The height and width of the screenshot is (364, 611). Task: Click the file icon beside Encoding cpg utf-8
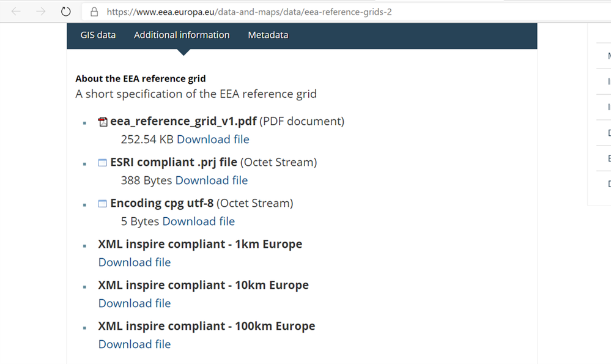[102, 203]
